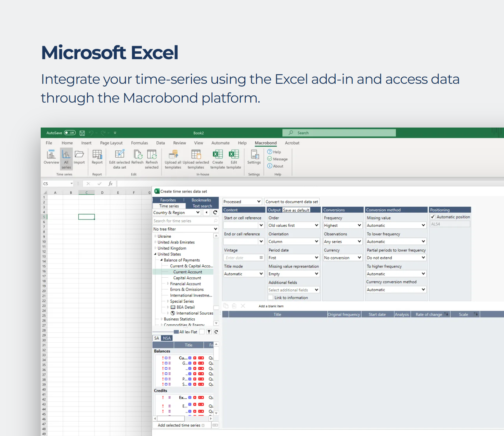Click the refresh icon beside the funnel filter
This screenshot has width=504, height=436.
click(216, 332)
